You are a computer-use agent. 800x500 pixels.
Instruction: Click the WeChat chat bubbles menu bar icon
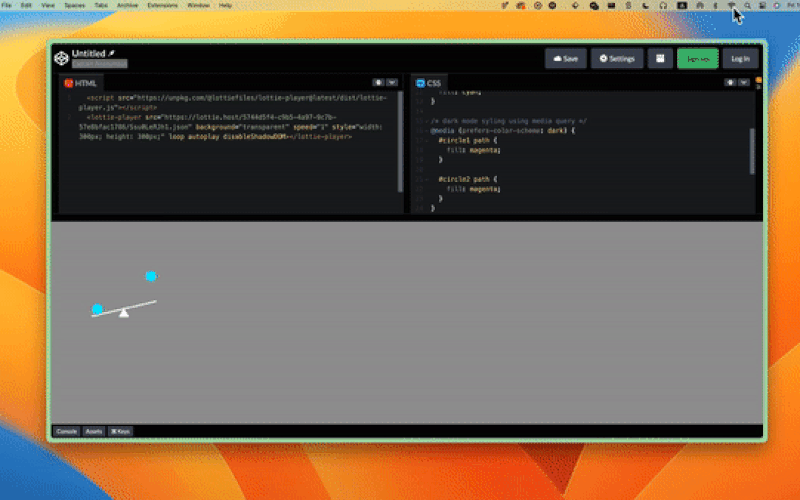pyautogui.click(x=594, y=5)
